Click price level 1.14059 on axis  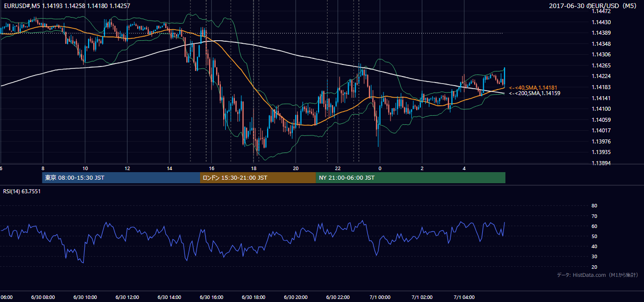(601, 120)
